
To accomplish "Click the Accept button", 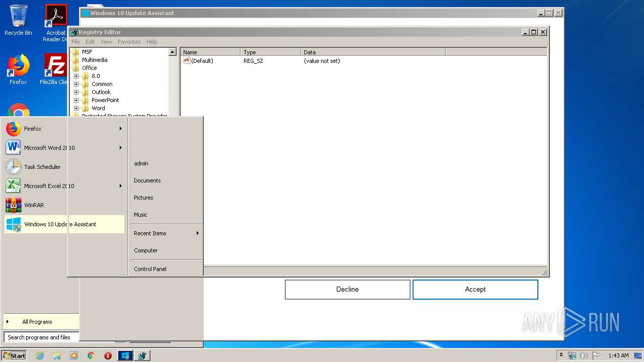I will tap(475, 290).
